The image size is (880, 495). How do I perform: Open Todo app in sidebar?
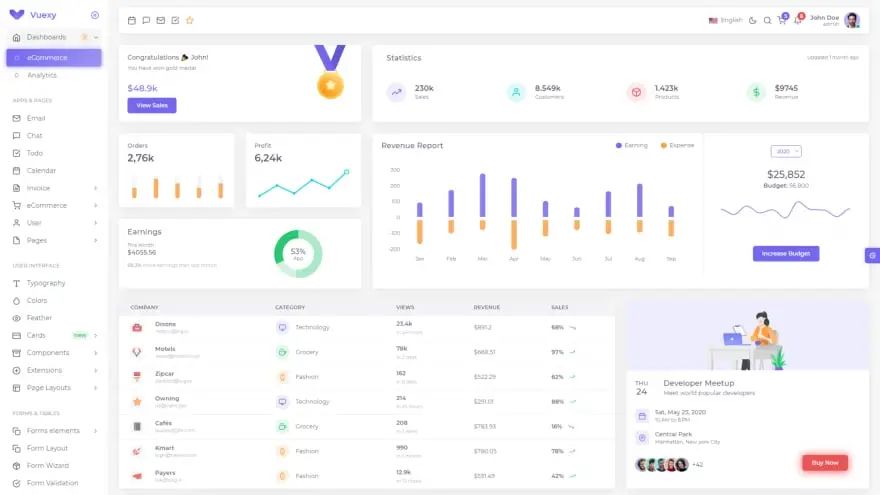[54, 153]
